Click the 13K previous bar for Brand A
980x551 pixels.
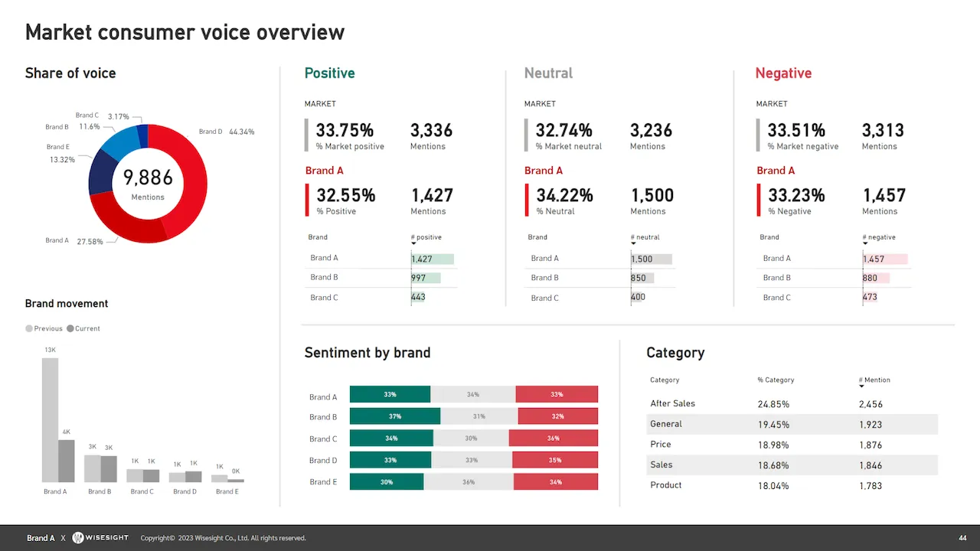point(50,420)
